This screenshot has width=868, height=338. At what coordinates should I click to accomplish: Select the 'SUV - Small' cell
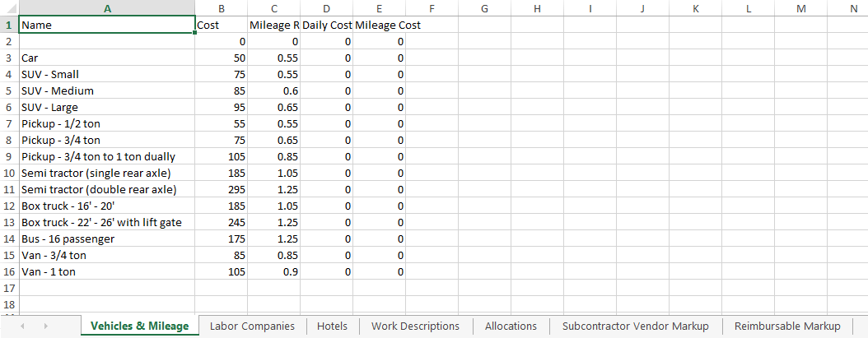[107, 74]
